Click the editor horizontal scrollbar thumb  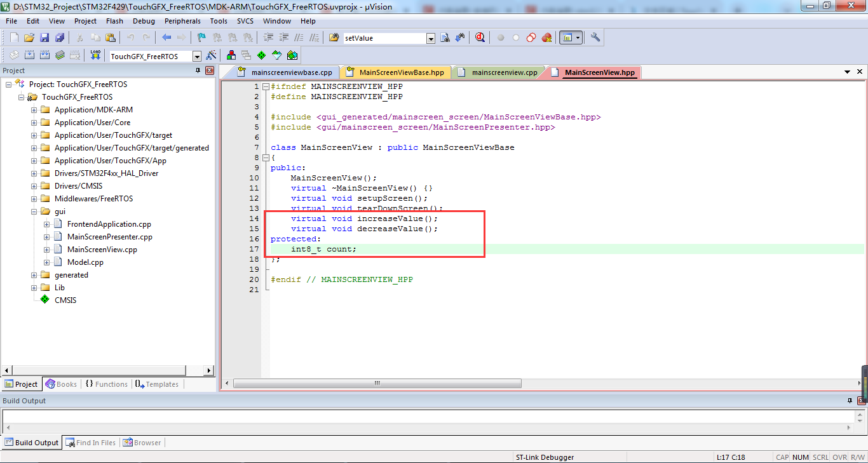pyautogui.click(x=377, y=383)
